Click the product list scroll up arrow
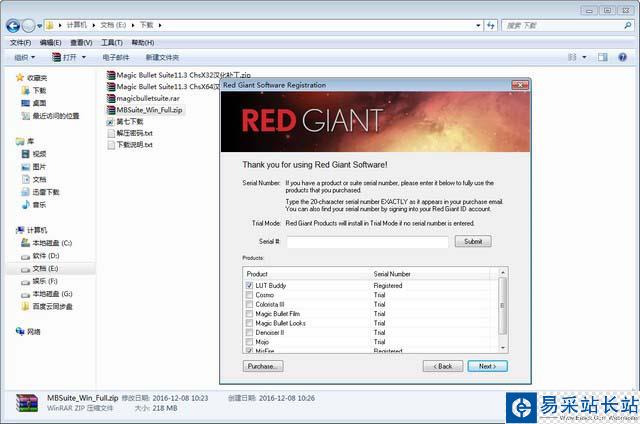Screen dimensions: 640x424 point(503,272)
